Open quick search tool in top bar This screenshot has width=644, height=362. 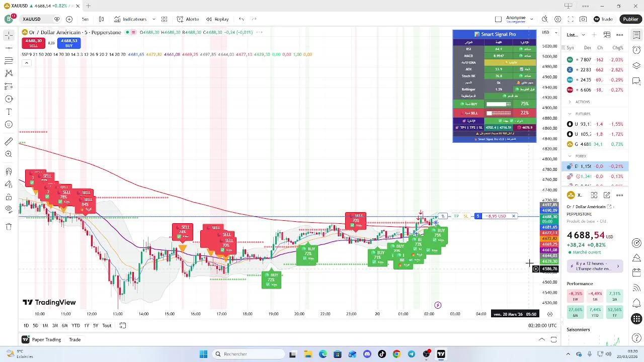pyautogui.click(x=544, y=19)
